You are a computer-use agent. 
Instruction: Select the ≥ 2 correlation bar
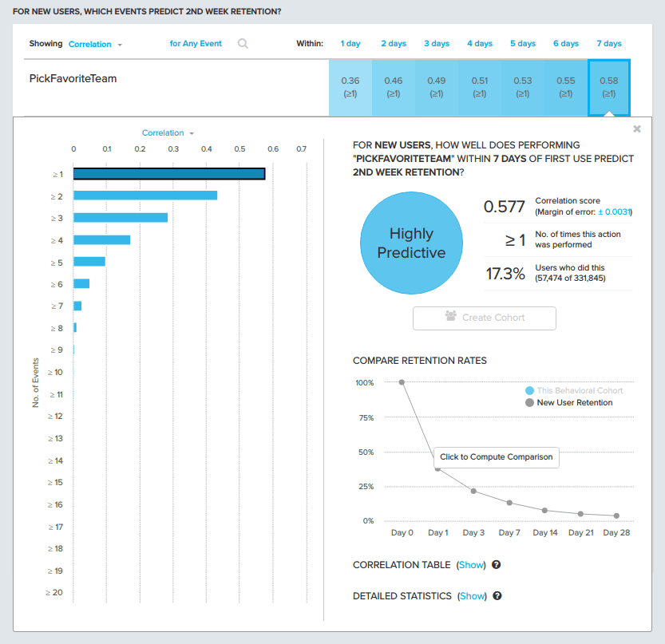click(145, 196)
